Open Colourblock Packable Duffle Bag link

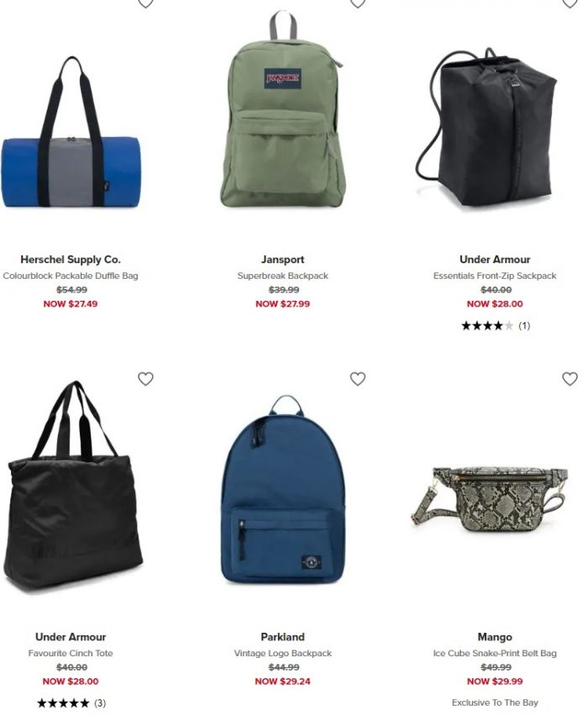pyautogui.click(x=71, y=276)
